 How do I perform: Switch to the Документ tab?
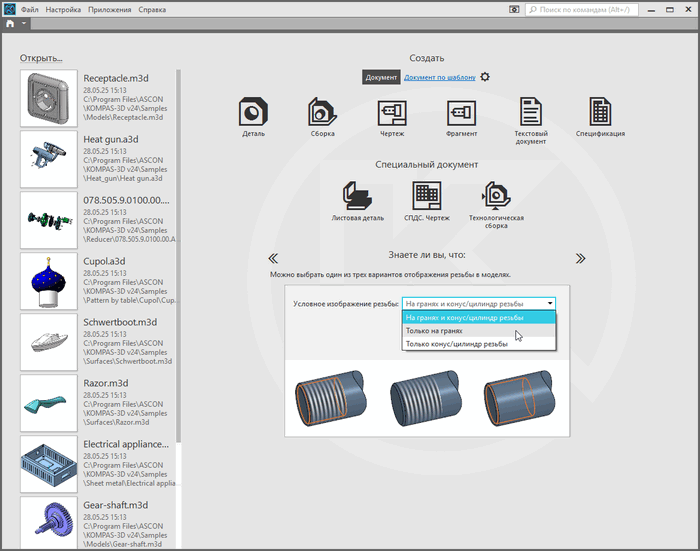[x=381, y=77]
